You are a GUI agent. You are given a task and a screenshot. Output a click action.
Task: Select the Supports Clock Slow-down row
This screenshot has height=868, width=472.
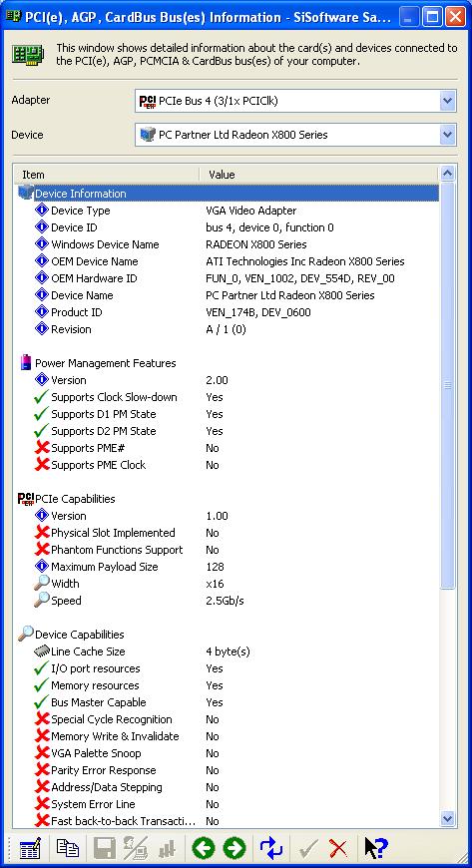coord(229,397)
